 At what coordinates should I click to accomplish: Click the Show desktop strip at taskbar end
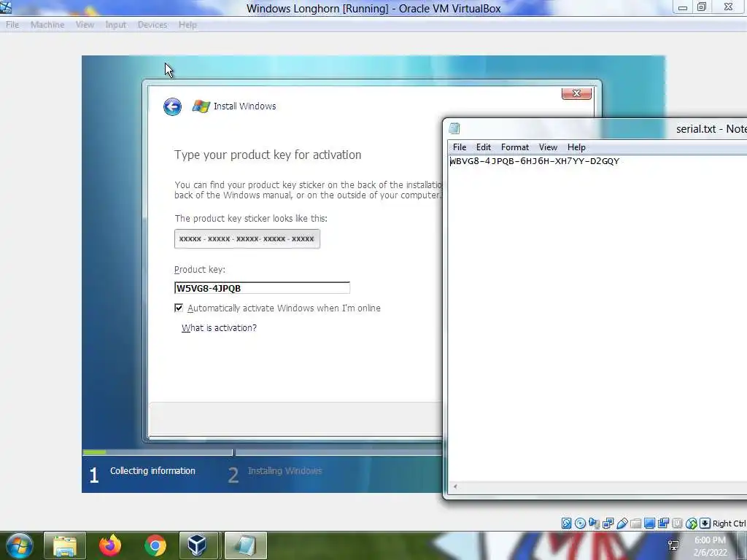pos(742,545)
